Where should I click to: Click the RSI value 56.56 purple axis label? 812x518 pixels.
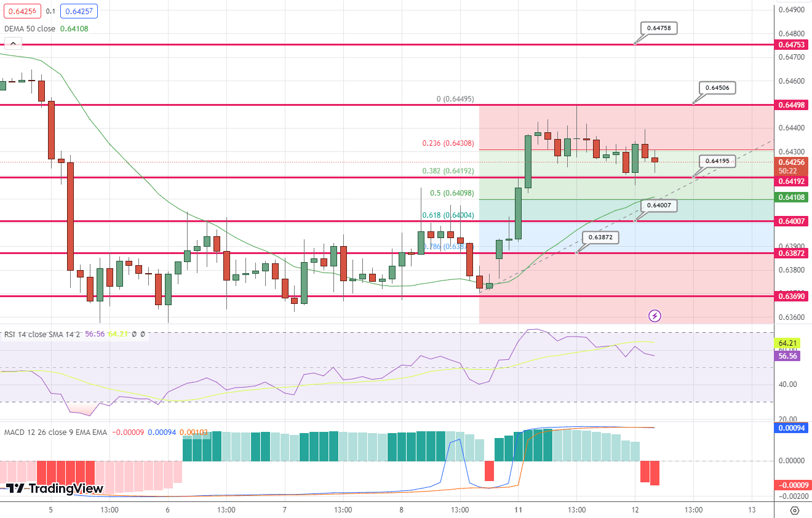click(788, 356)
